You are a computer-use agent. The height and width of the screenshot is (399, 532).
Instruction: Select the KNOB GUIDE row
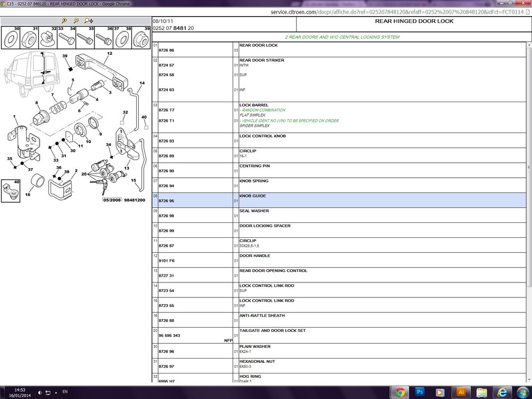[339, 200]
